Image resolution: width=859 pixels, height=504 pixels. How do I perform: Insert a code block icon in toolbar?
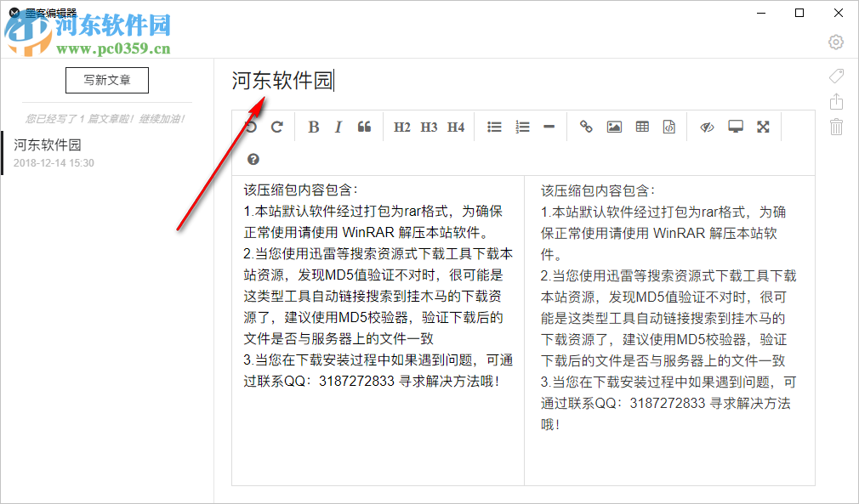coord(669,126)
